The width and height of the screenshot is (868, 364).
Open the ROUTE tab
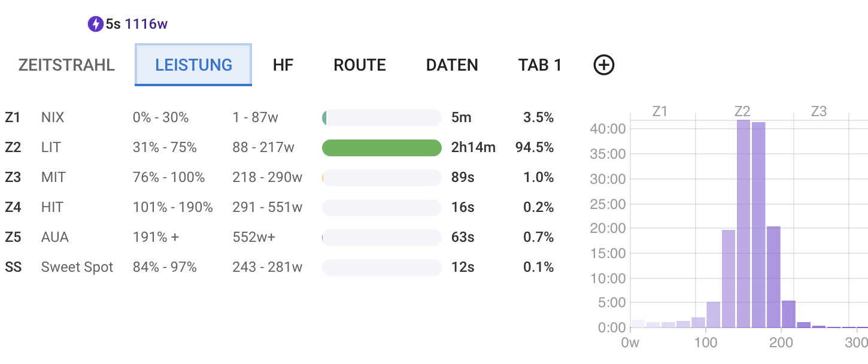[x=360, y=65]
